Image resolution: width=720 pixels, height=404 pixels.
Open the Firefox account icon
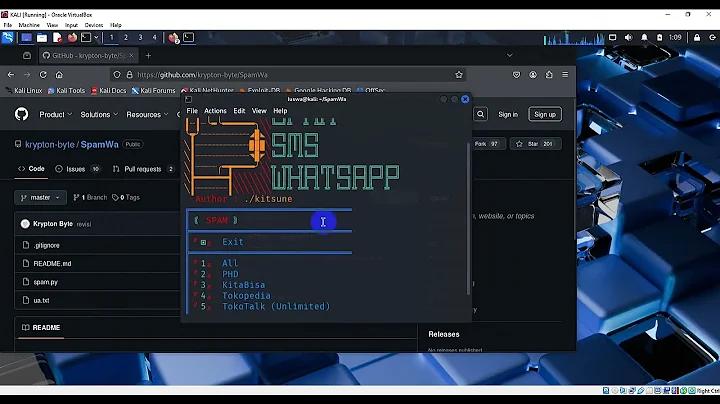533,74
